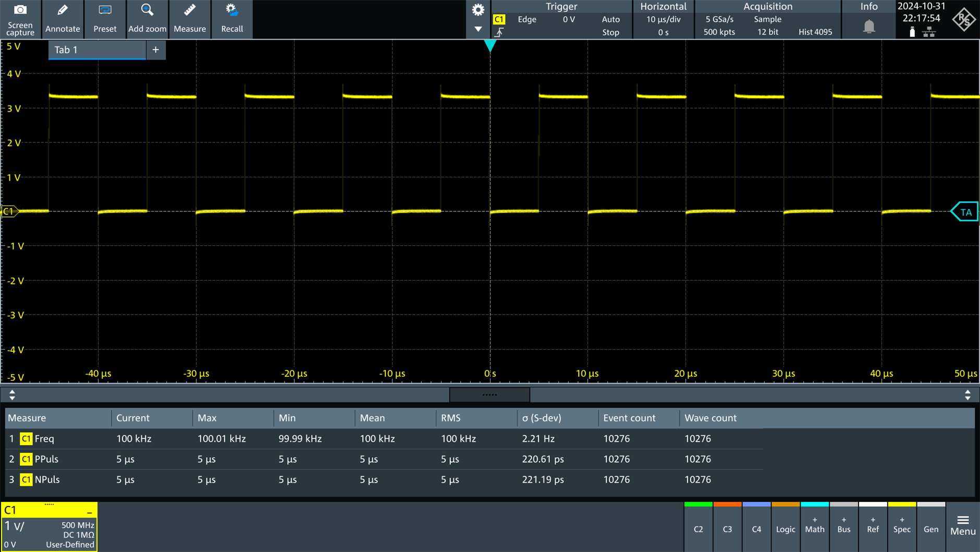Screen dimensions: 980x552
Task: Open the Gen generator settings
Action: point(931,527)
